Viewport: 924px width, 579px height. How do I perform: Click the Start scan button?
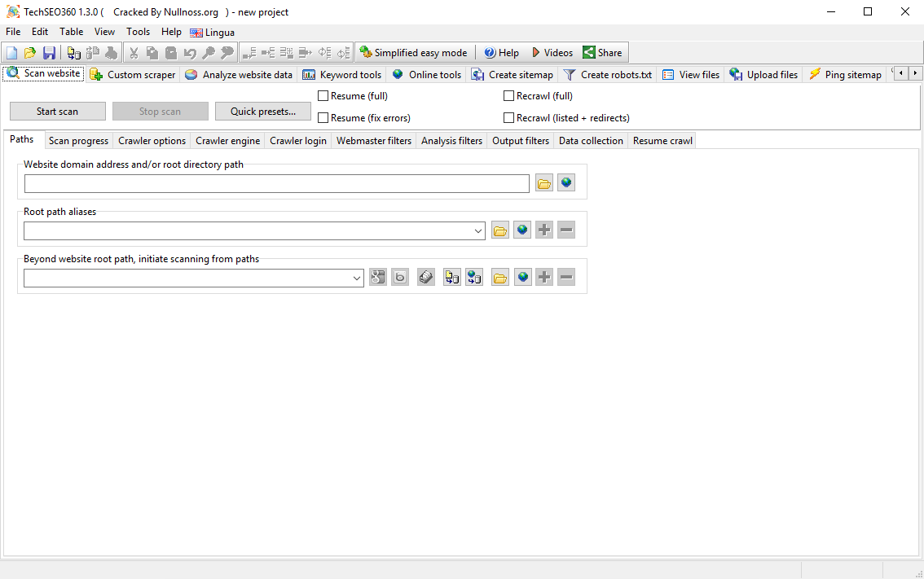[58, 112]
